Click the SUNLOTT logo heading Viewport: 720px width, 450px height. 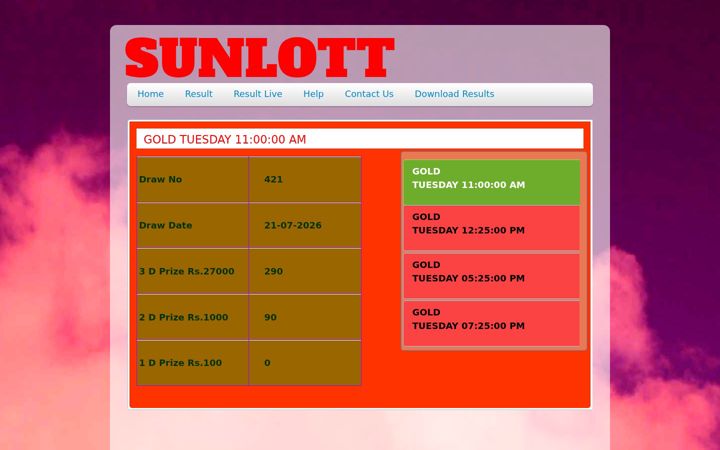(260, 57)
